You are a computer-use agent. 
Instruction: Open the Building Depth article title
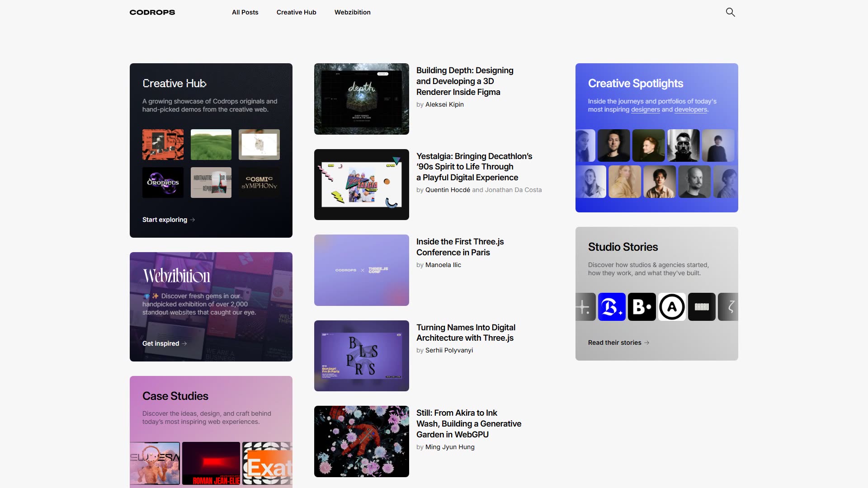click(x=465, y=81)
